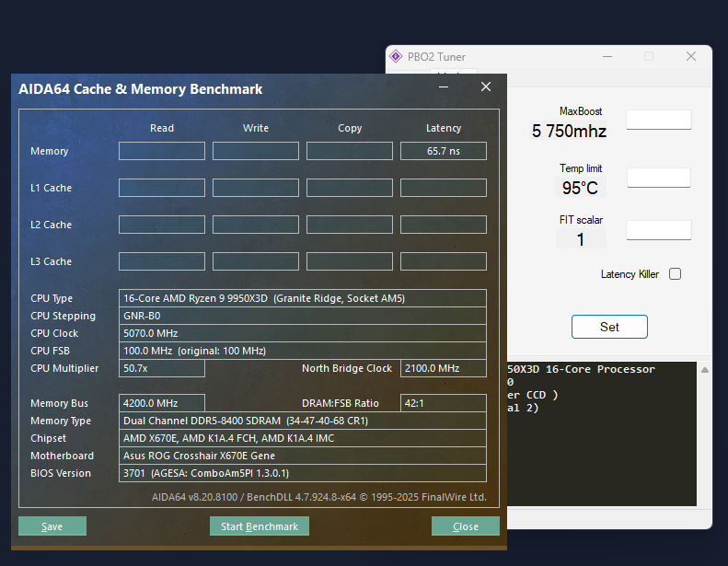This screenshot has width=728, height=566.
Task: Click the FIT scalar value 1
Action: coord(580,239)
